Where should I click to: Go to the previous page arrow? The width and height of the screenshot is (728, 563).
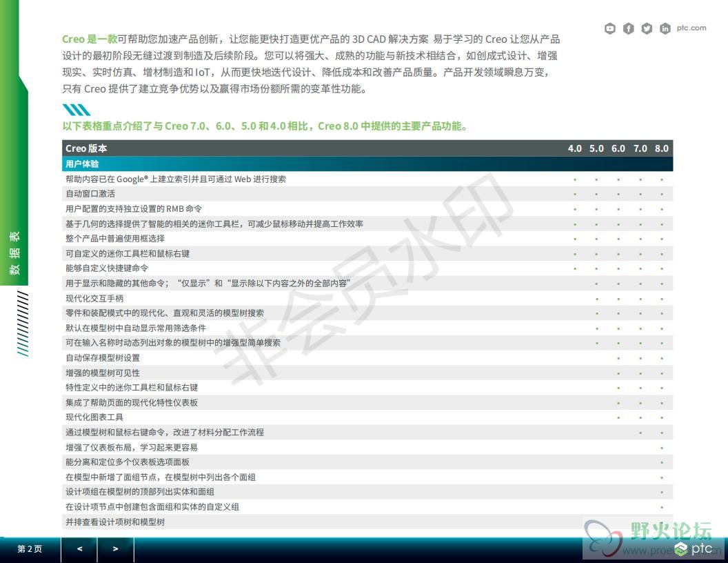tap(79, 549)
